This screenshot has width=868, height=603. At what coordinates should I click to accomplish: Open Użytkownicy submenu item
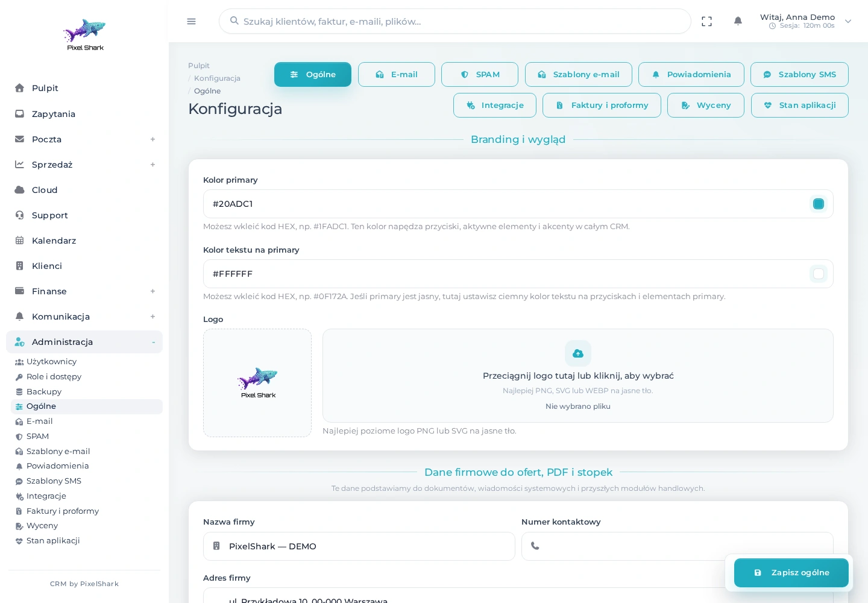point(87,362)
